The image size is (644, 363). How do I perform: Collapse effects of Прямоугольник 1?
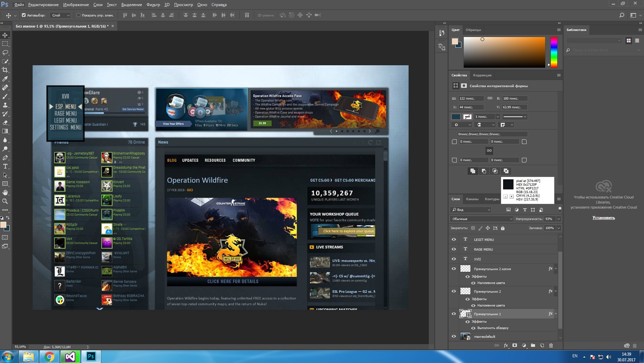coord(556,314)
